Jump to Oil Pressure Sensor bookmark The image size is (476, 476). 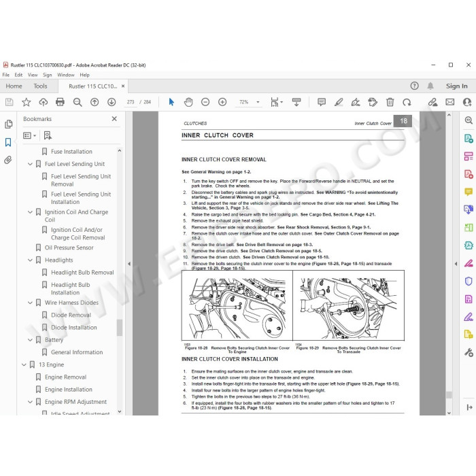pyautogui.click(x=69, y=248)
